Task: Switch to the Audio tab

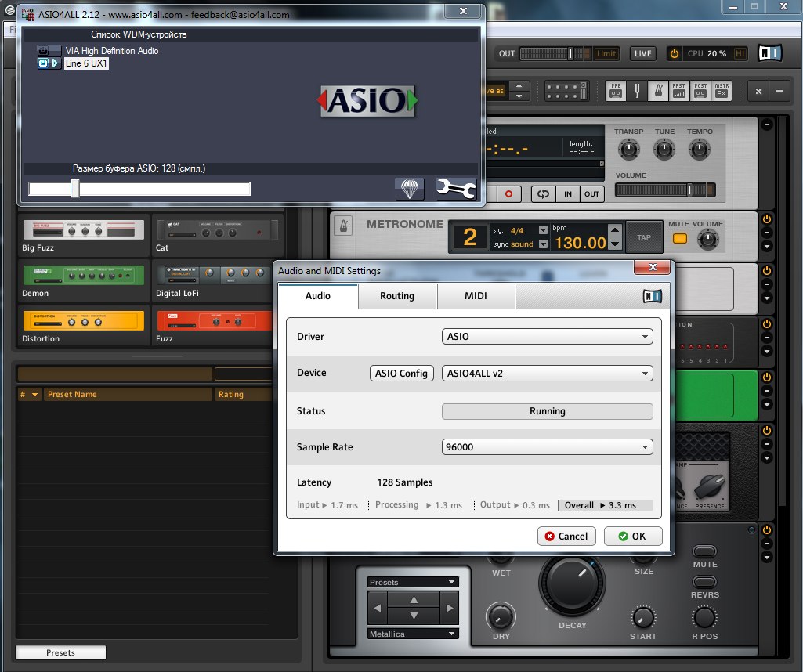Action: tap(318, 296)
